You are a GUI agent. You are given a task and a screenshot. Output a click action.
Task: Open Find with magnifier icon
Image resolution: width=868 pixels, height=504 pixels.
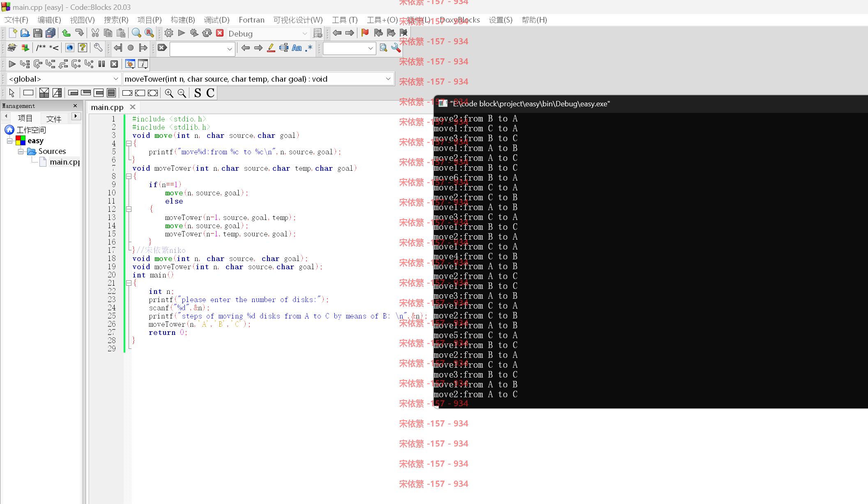click(x=136, y=33)
